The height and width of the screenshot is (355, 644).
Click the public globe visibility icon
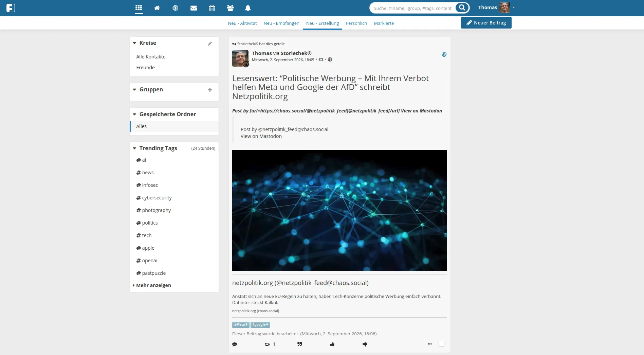coord(330,60)
